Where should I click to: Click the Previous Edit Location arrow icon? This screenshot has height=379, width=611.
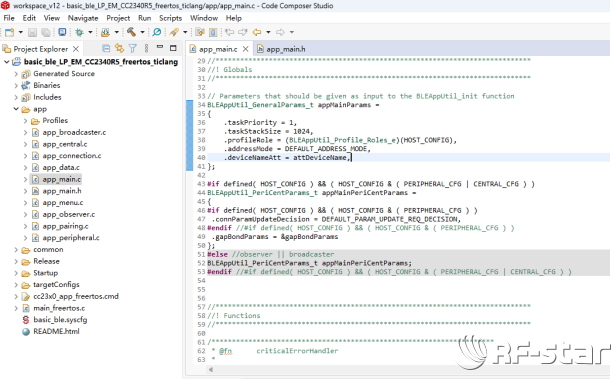[230, 32]
